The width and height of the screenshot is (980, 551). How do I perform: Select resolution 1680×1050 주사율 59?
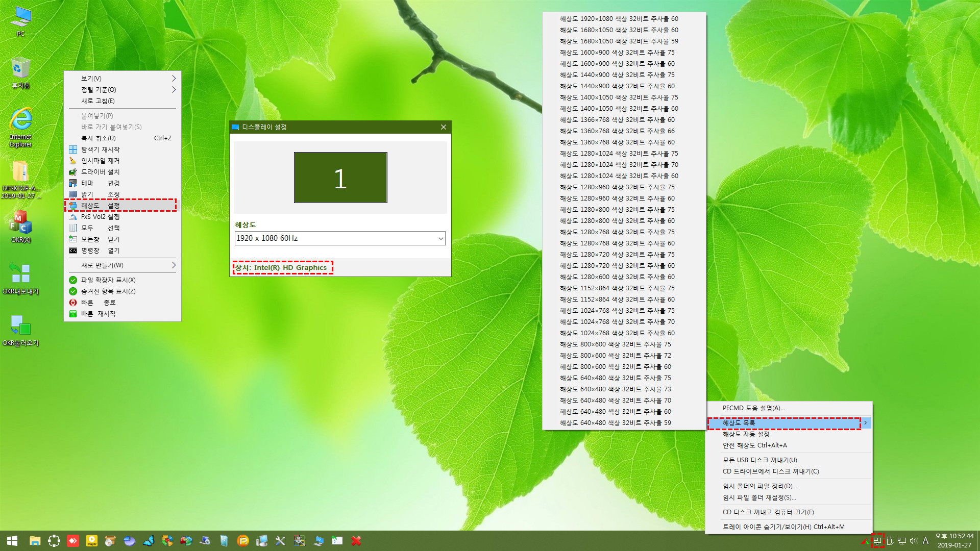pos(624,41)
